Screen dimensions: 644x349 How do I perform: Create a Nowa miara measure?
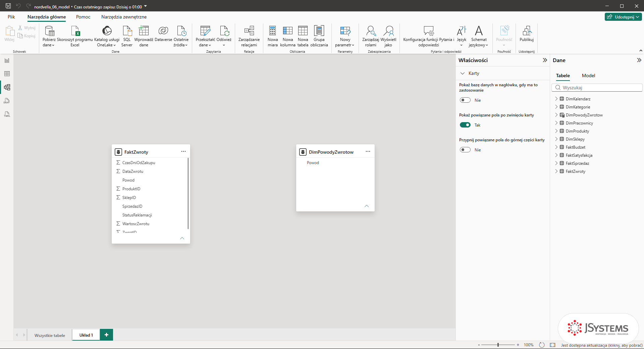[x=273, y=36]
